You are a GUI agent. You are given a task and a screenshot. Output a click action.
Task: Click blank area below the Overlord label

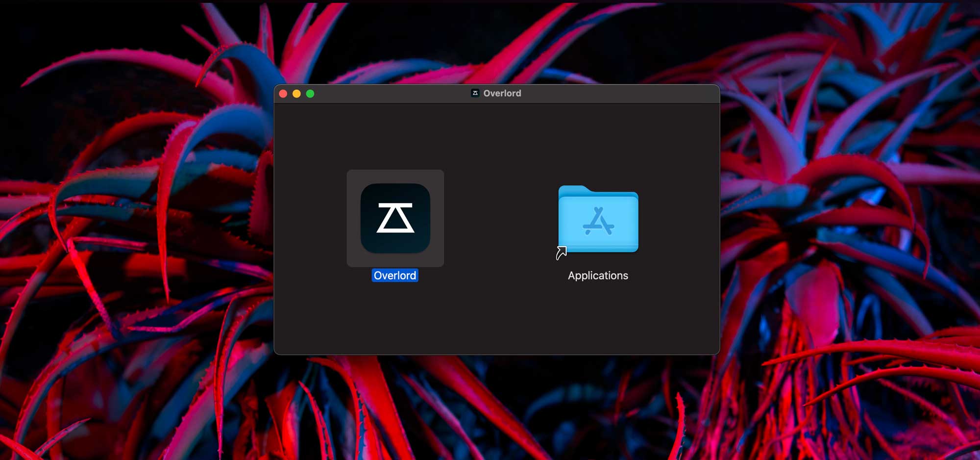(395, 319)
